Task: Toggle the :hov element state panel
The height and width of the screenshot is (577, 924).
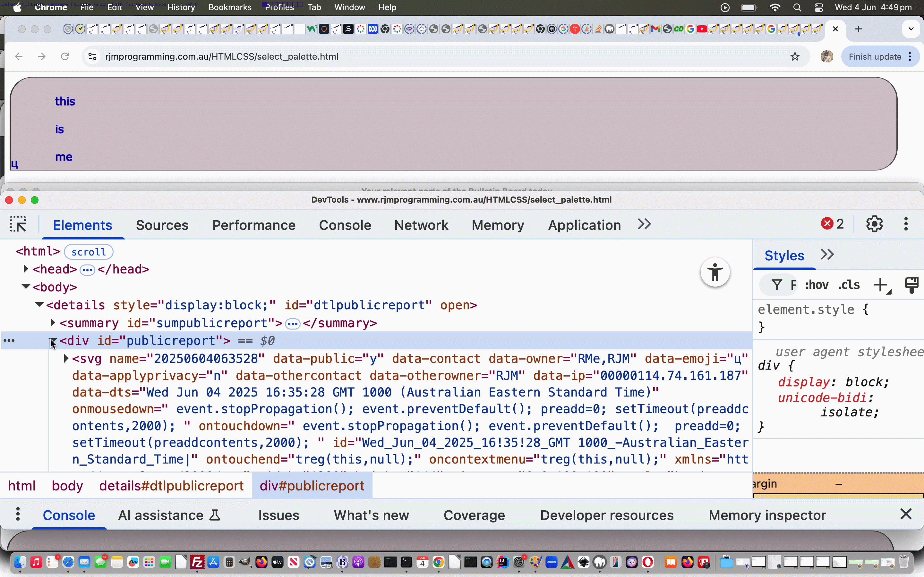Action: [817, 285]
